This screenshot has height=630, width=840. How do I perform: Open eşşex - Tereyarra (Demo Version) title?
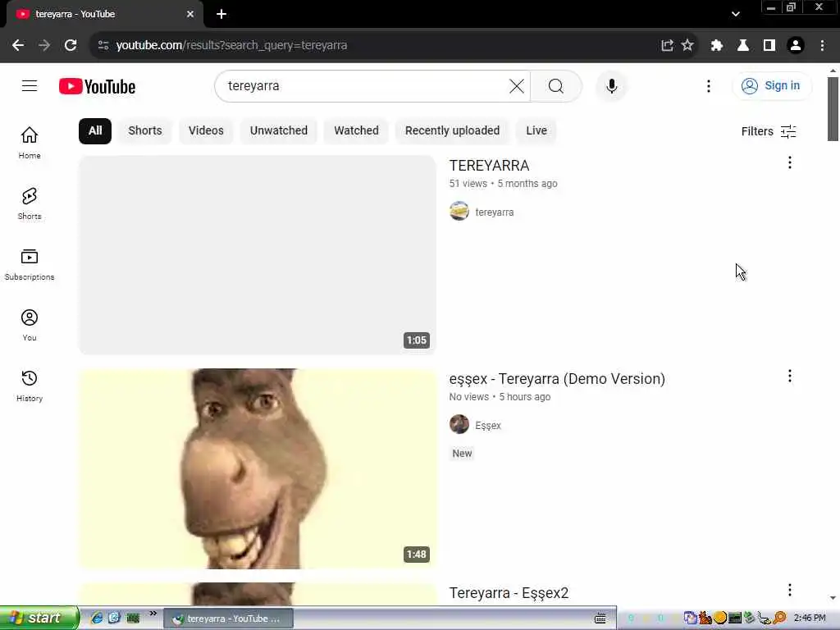tap(557, 379)
